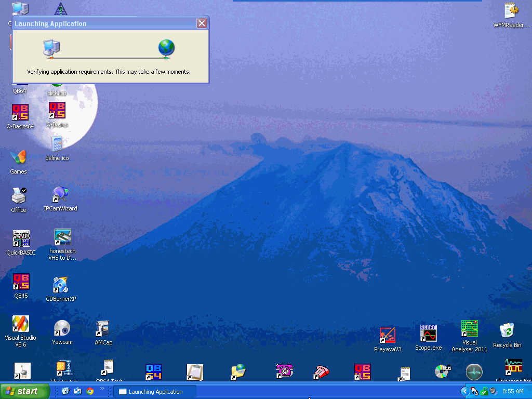Image resolution: width=532 pixels, height=399 pixels.
Task: Open the AMCap camcorder icon
Action: tap(103, 329)
